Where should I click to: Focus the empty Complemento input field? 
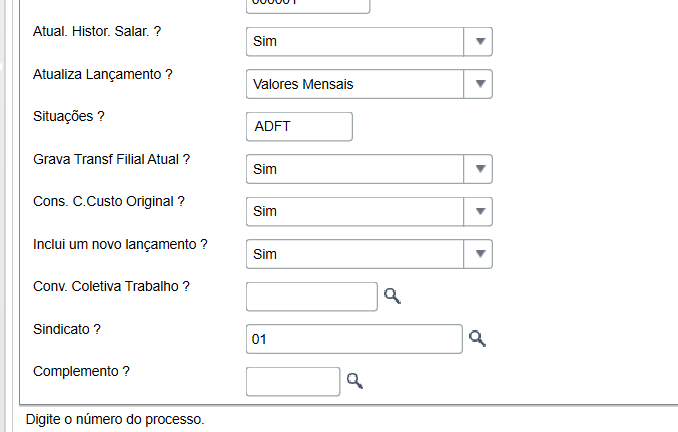click(x=293, y=381)
